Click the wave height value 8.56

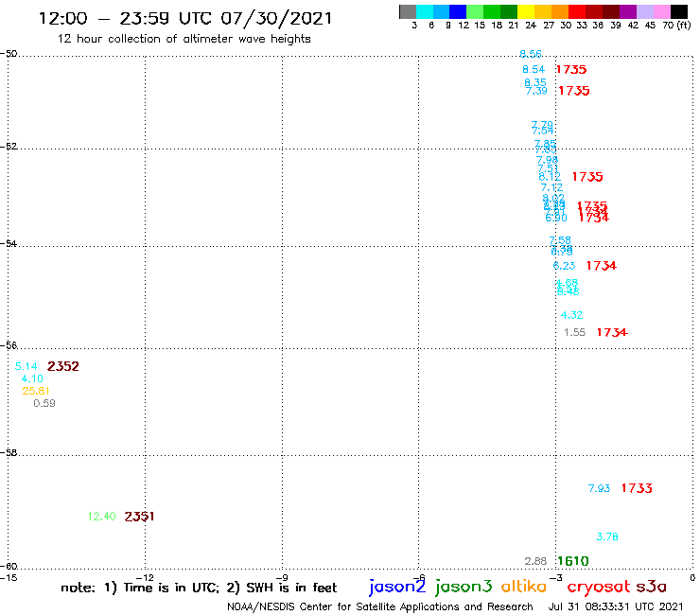(531, 54)
